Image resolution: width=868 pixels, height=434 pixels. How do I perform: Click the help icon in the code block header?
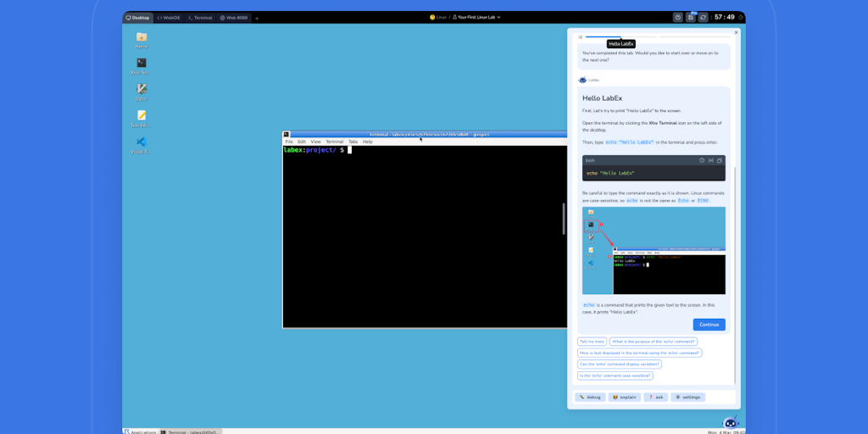tap(702, 160)
